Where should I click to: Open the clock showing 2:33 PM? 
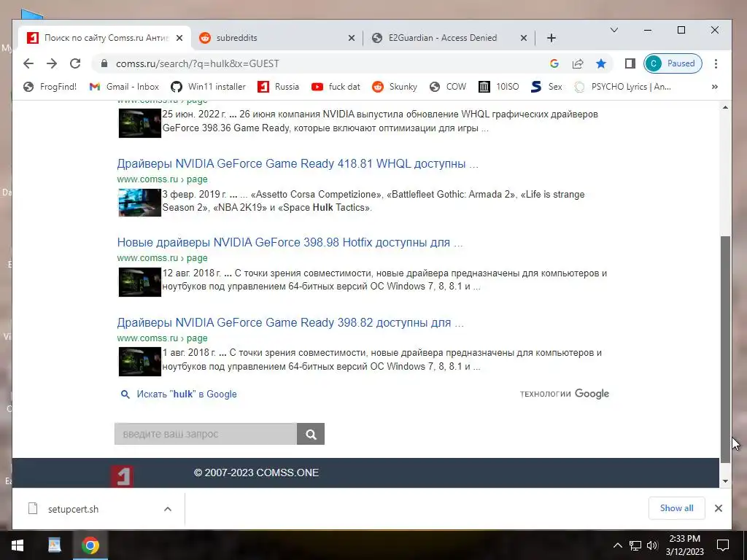pos(684,545)
